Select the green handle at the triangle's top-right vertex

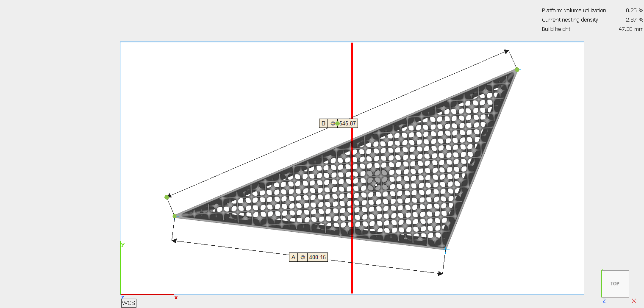pyautogui.click(x=517, y=69)
